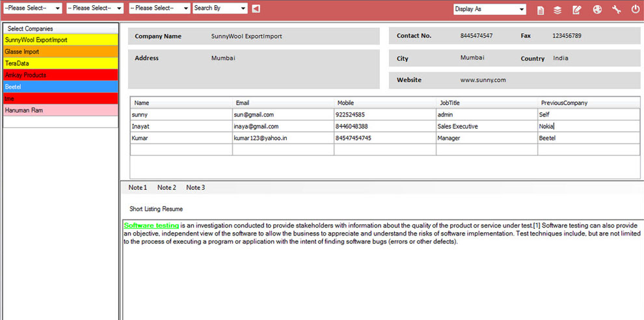Click the red back arrow icon

pyautogui.click(x=256, y=8)
